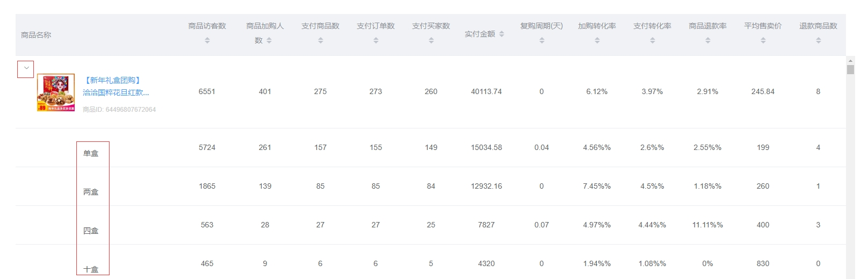868x279 pixels.
Task: Select the 单盒 SKU row
Action: (x=91, y=153)
